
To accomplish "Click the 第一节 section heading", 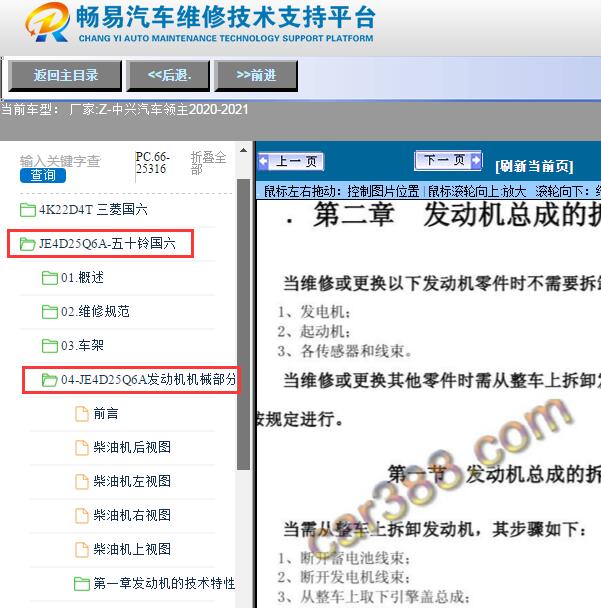I will click(x=494, y=474).
